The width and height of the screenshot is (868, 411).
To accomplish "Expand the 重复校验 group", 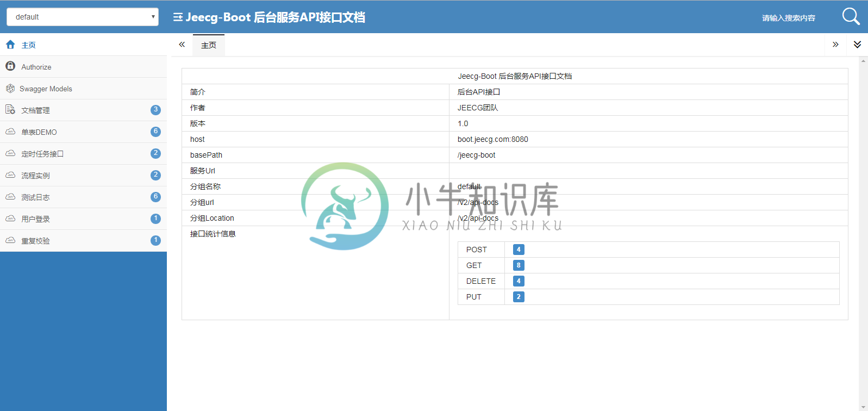I will click(x=83, y=240).
